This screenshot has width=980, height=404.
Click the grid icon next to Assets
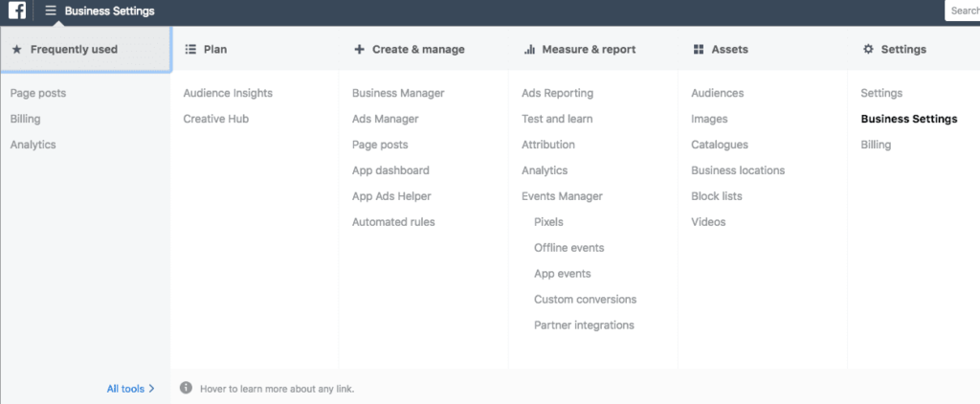(x=699, y=50)
